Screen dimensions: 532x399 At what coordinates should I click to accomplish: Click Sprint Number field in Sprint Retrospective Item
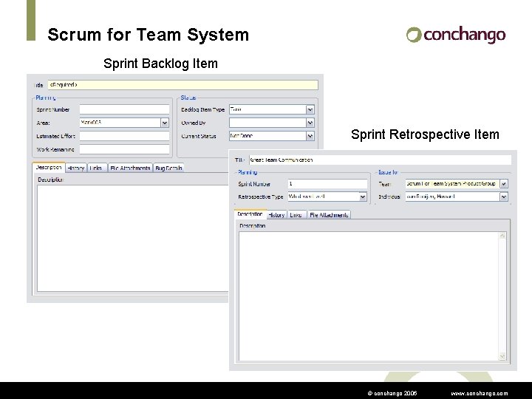click(x=327, y=184)
